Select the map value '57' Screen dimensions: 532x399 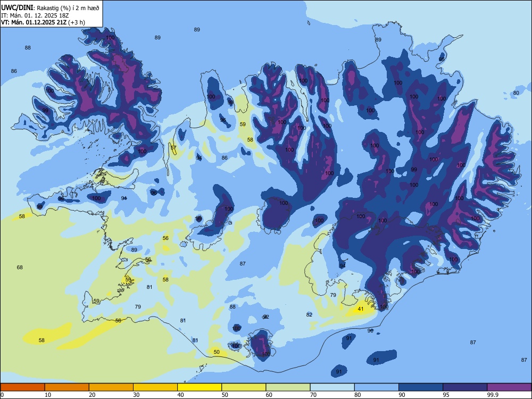[173, 148]
